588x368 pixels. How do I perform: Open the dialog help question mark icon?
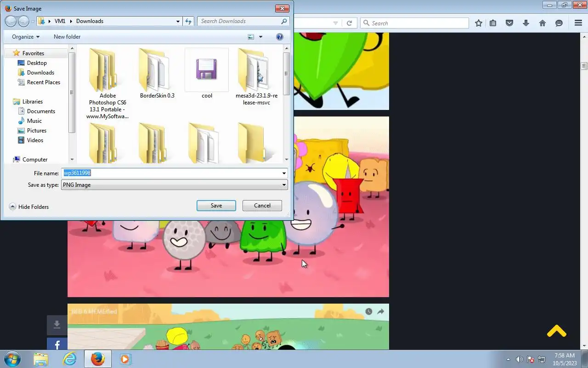[279, 37]
